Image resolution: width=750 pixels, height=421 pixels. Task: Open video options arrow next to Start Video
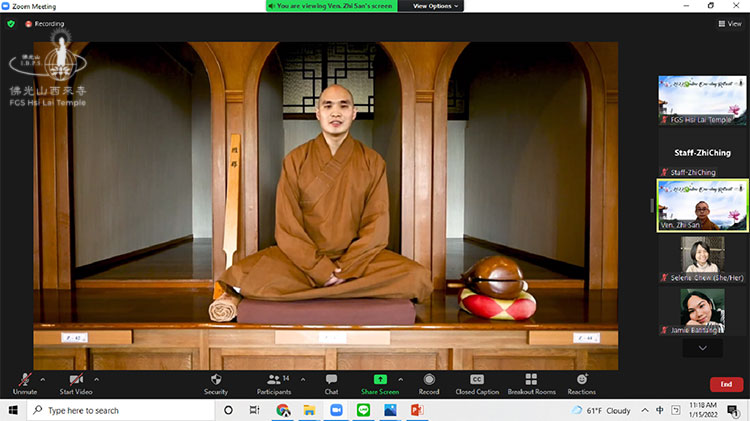coord(97,379)
